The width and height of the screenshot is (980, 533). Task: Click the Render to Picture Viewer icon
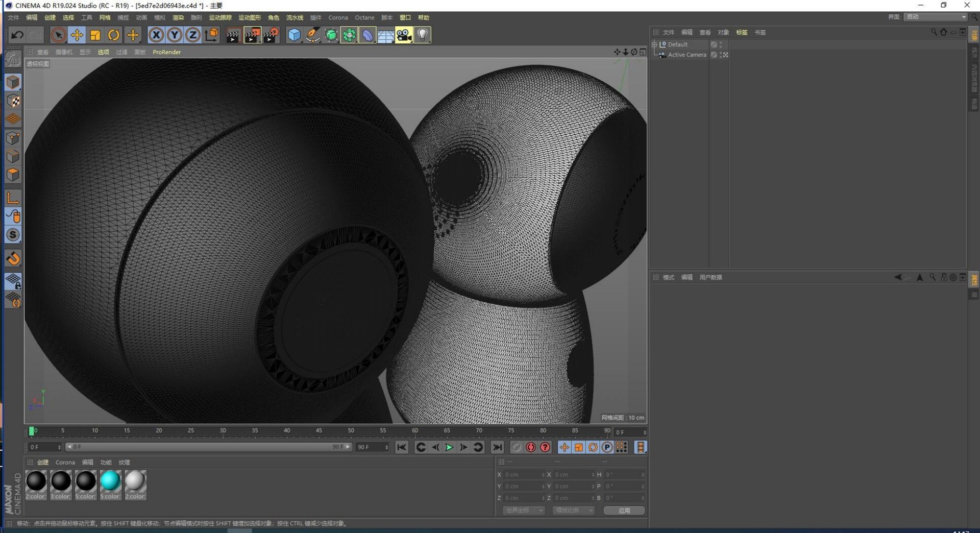(x=252, y=35)
